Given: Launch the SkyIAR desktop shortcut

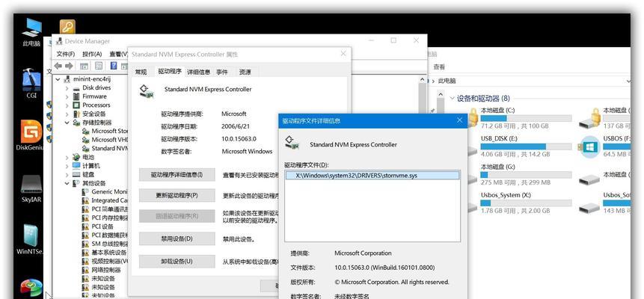Looking at the screenshot, I should (x=31, y=188).
